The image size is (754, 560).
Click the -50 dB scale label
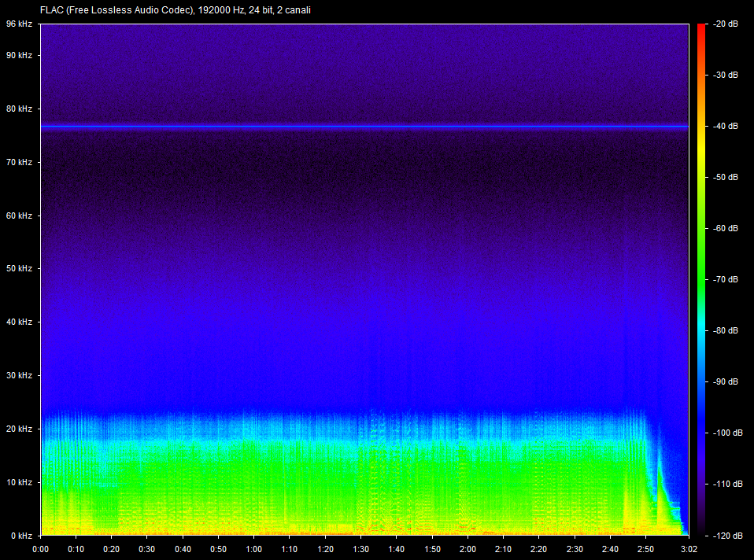[725, 178]
